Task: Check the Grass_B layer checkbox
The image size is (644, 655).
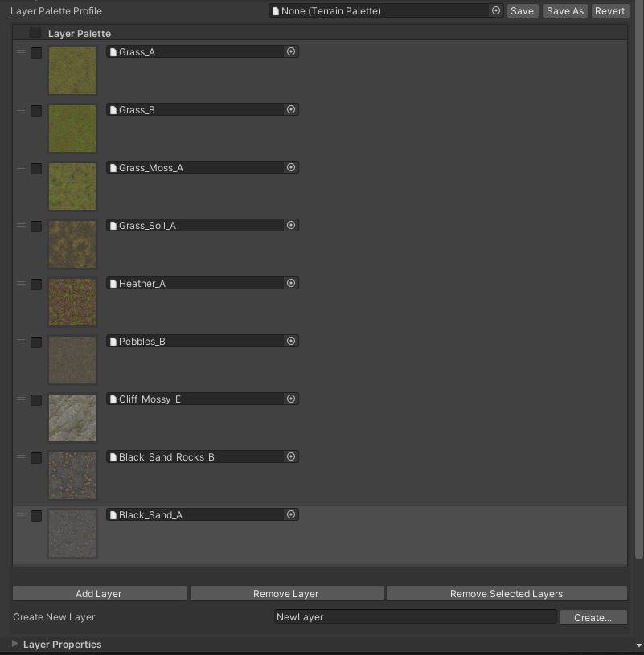Action: coord(36,111)
